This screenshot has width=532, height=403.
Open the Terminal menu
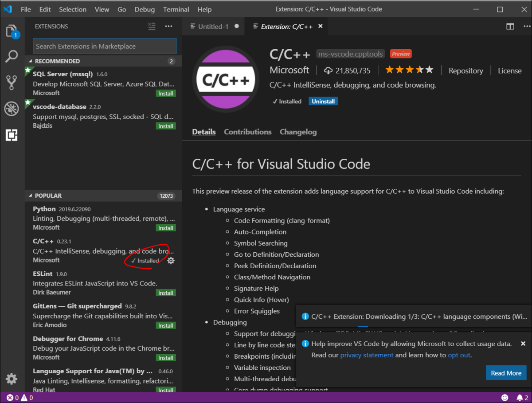[176, 9]
